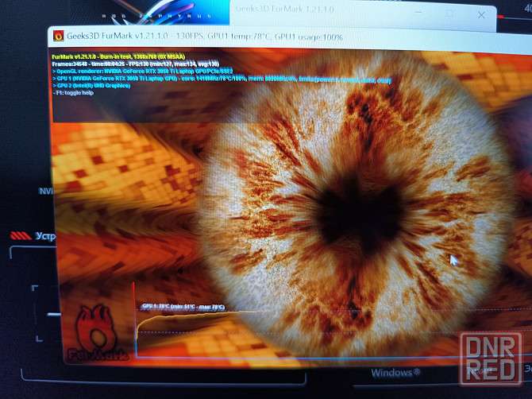Click the Geeks3D FurMark burn-in window title bar

coord(238,37)
